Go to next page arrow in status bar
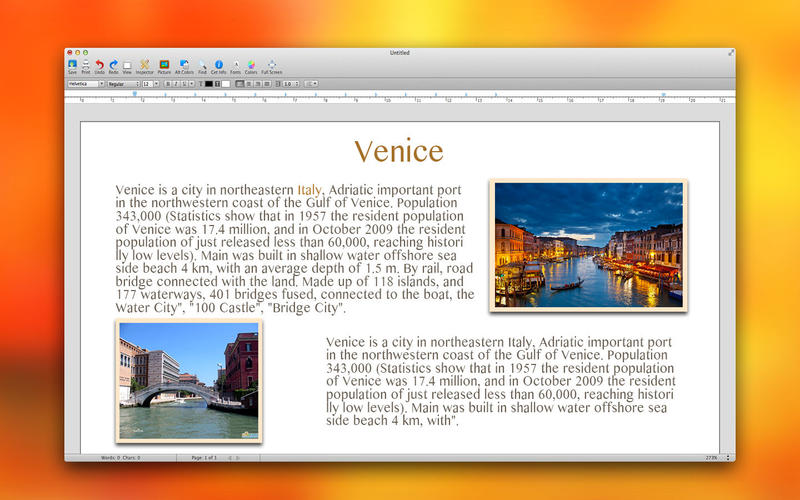Image resolution: width=800 pixels, height=500 pixels. [x=238, y=458]
